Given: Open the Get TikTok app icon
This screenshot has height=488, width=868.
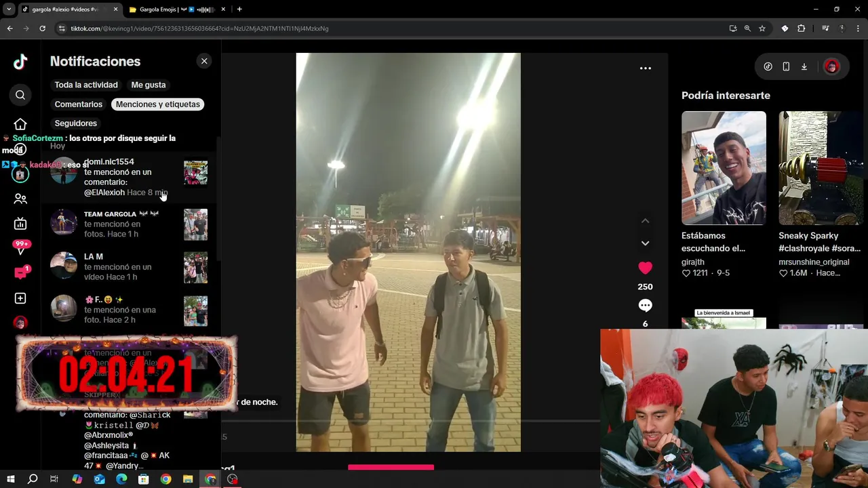Looking at the screenshot, I should tap(768, 66).
